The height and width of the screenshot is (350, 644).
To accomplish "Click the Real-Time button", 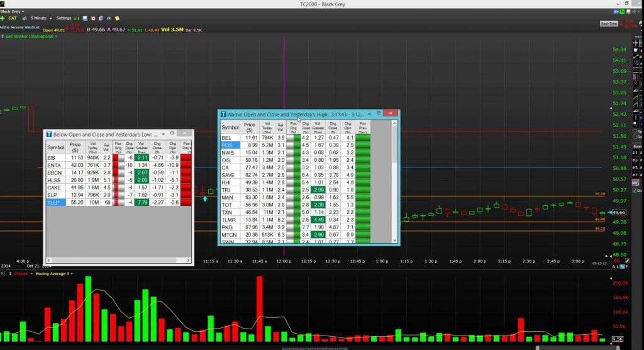I will tap(609, 23).
